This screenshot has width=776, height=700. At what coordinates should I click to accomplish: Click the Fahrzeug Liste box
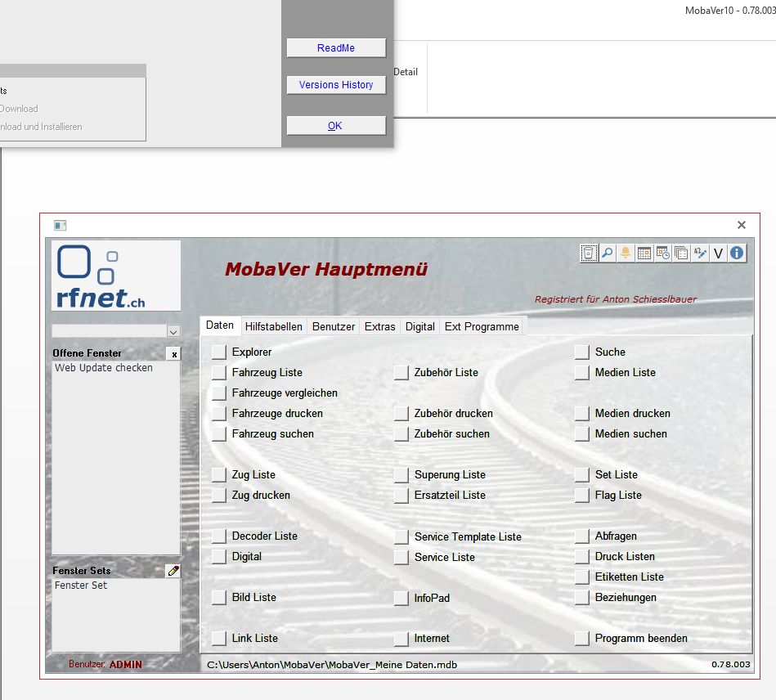point(219,372)
